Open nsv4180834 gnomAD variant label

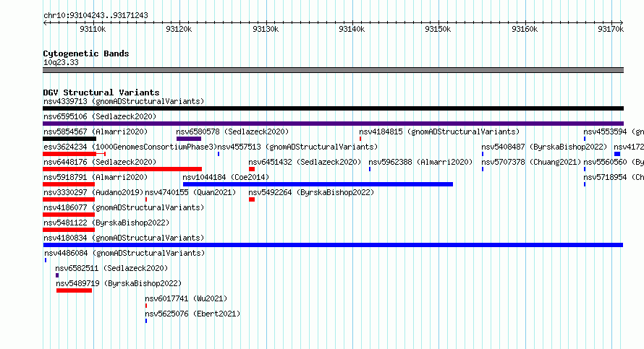coord(124,238)
